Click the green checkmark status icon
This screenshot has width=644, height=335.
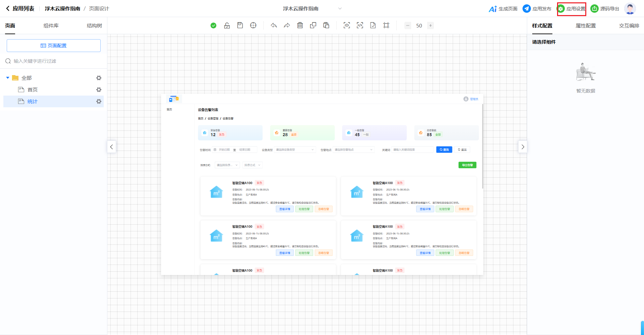(213, 25)
